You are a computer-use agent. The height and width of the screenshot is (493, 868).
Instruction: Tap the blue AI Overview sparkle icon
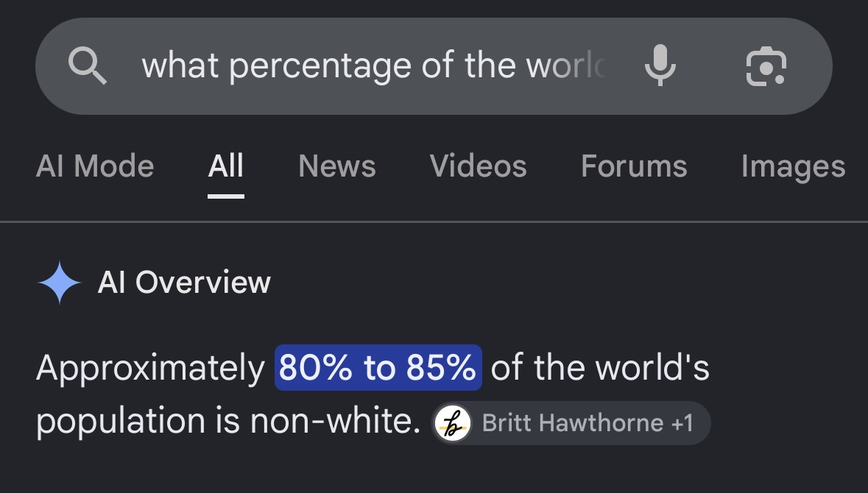point(59,283)
